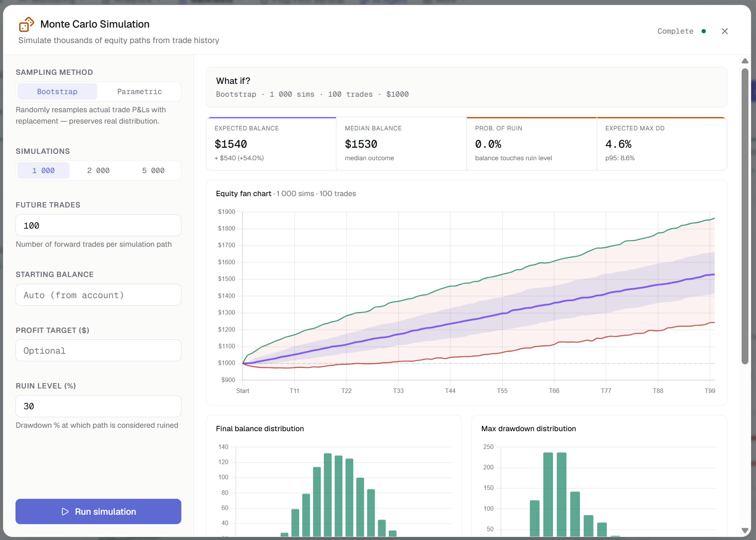Select Bootstrap sampling method
Image resolution: width=756 pixels, height=540 pixels.
click(x=57, y=91)
